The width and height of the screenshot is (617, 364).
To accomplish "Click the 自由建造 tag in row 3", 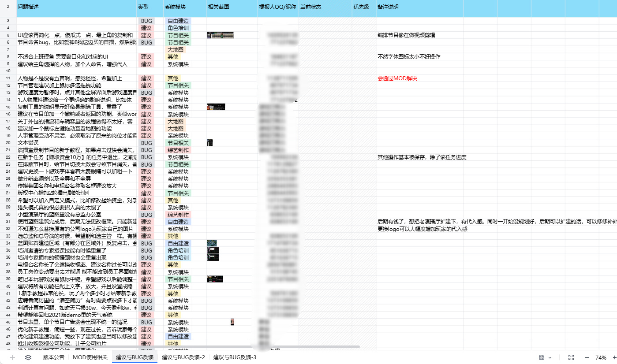I will pos(178,21).
